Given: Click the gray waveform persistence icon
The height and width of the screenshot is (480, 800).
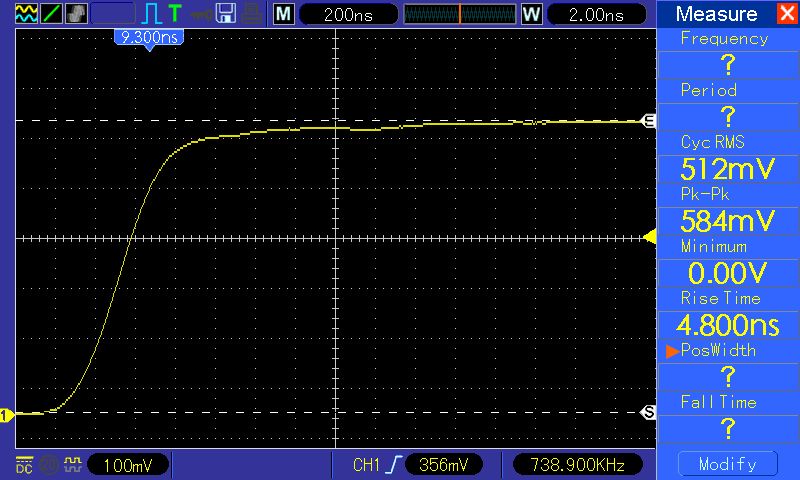Looking at the screenshot, I should point(76,14).
